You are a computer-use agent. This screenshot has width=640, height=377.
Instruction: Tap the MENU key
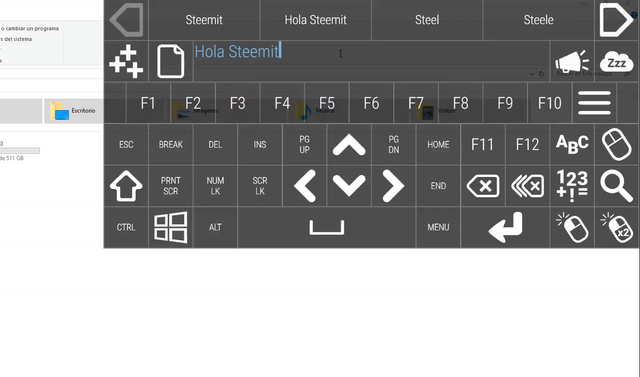(438, 227)
